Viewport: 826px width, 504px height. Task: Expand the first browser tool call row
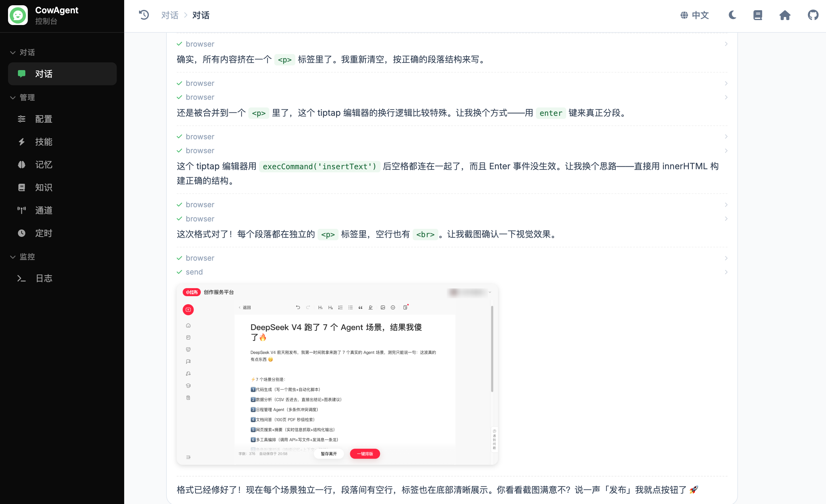tap(726, 44)
